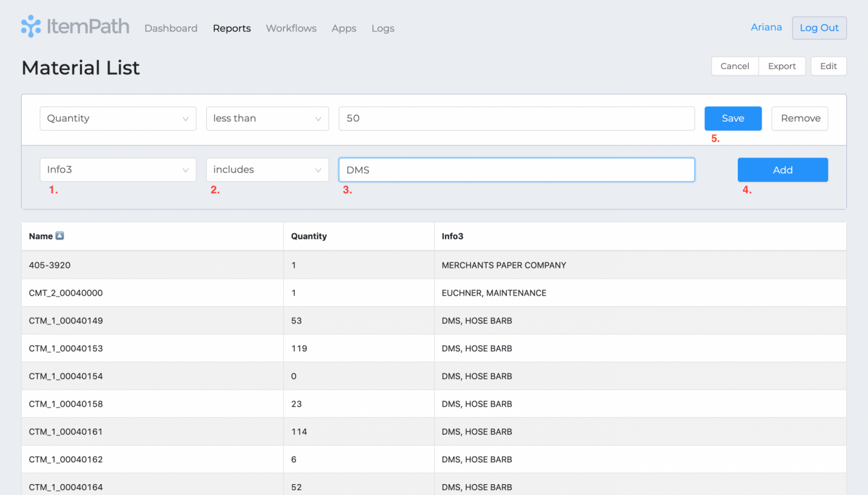The width and height of the screenshot is (868, 495).
Task: Click the ItemPath logo
Action: pyautogui.click(x=75, y=27)
